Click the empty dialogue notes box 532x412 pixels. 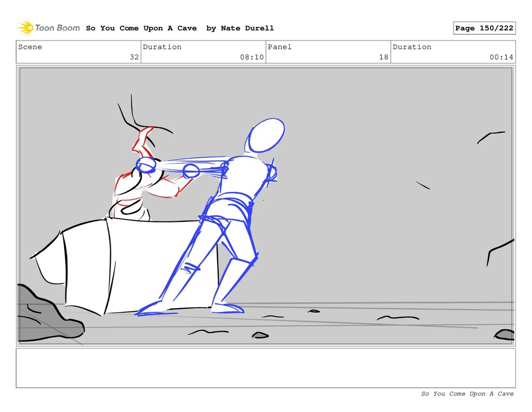[x=265, y=368]
